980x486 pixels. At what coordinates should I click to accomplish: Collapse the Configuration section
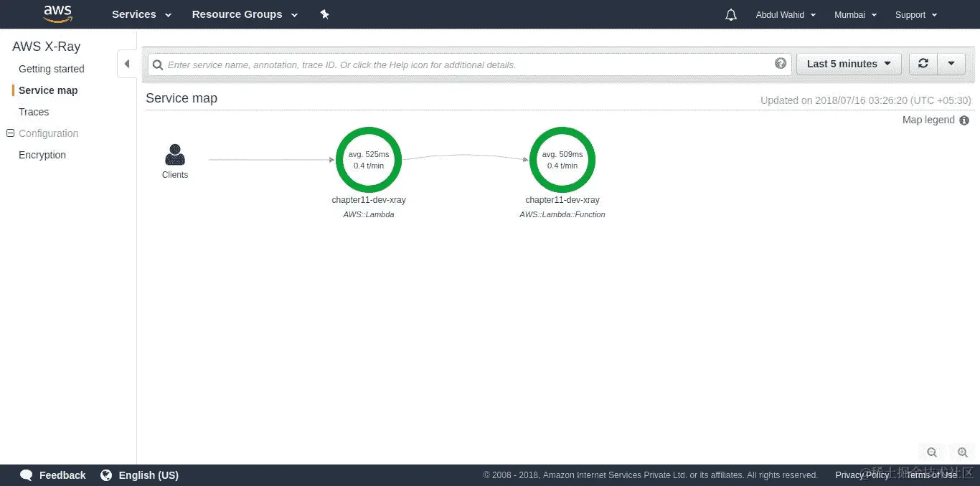[x=10, y=133]
